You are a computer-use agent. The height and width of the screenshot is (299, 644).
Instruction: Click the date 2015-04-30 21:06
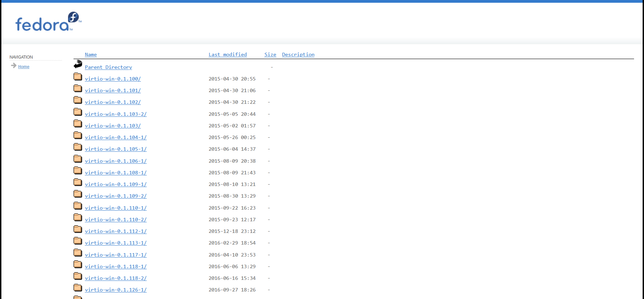coord(232,90)
